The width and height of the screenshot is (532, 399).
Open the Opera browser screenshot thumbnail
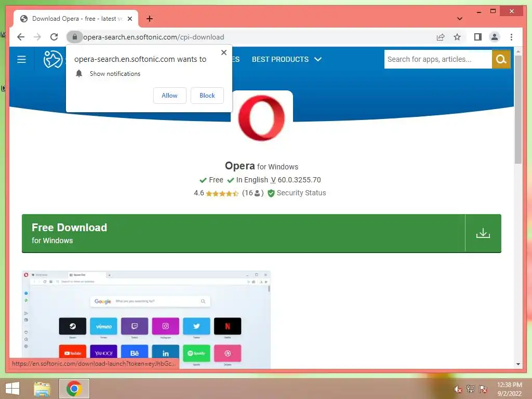point(146,320)
